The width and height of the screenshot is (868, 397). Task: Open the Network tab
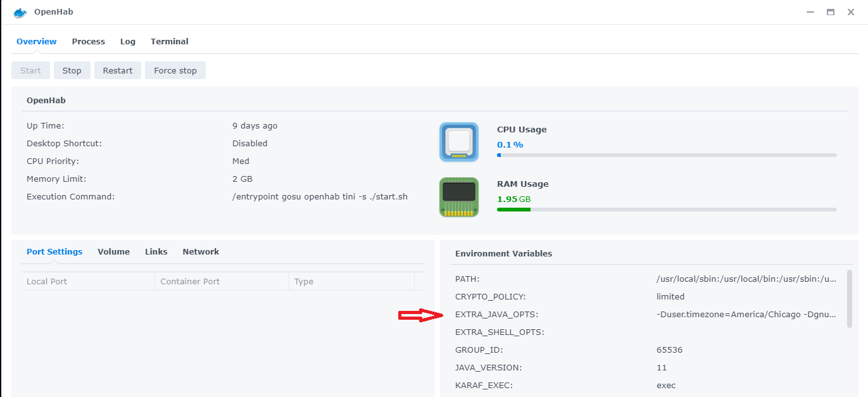tap(201, 251)
